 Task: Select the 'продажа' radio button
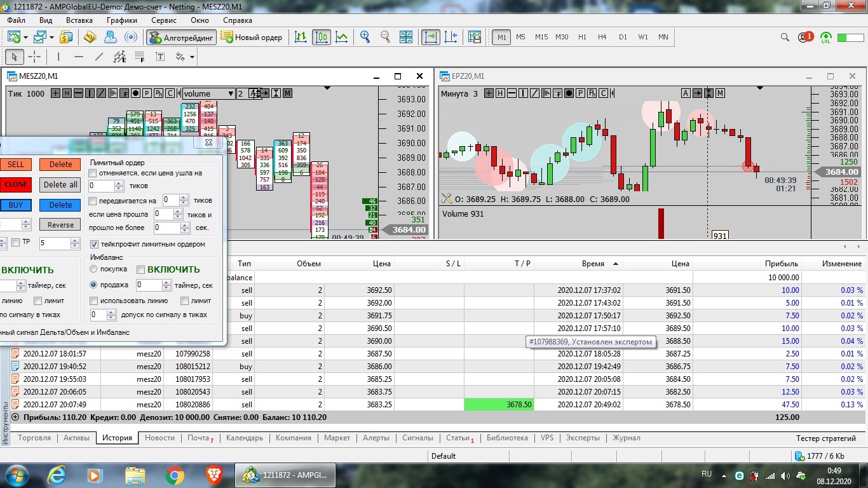[x=93, y=285]
